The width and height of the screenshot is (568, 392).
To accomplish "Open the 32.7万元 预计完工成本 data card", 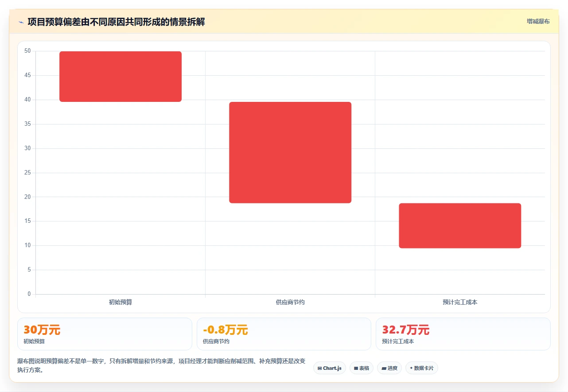I will pos(463,334).
